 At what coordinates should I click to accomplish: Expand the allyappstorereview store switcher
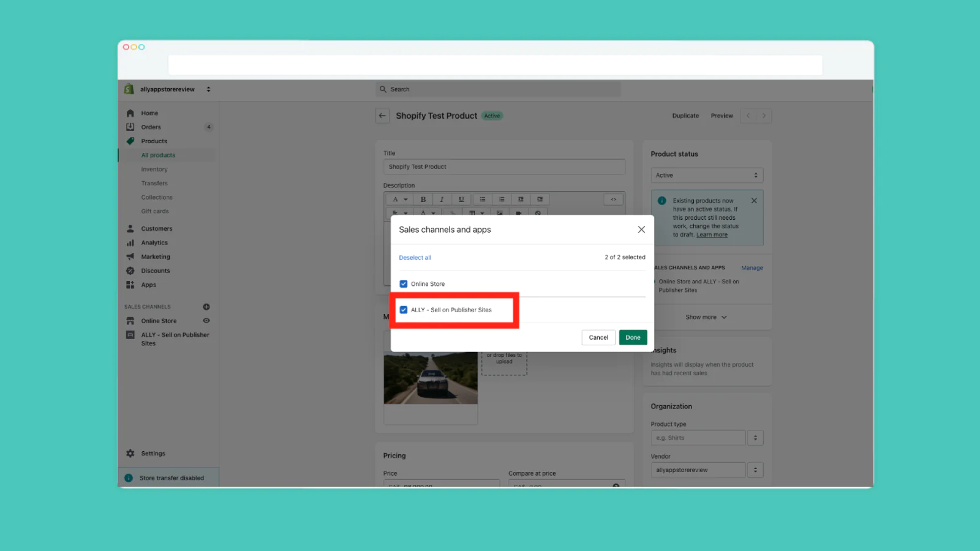click(208, 89)
